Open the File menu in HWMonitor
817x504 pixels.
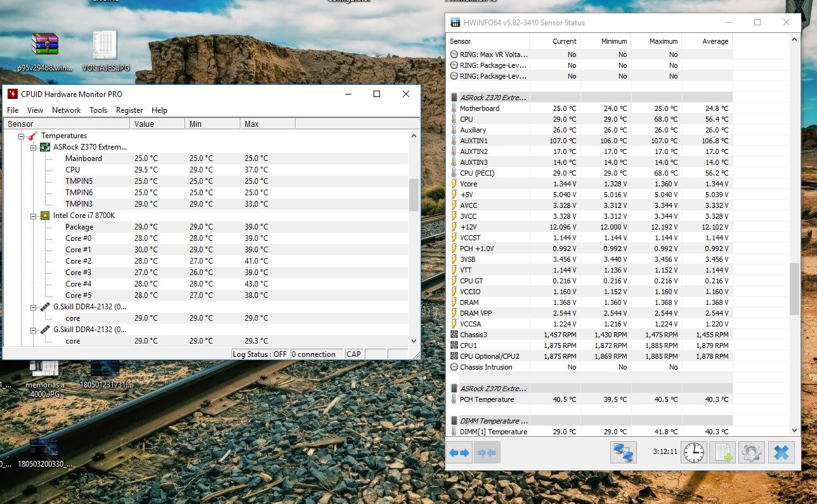(x=13, y=110)
